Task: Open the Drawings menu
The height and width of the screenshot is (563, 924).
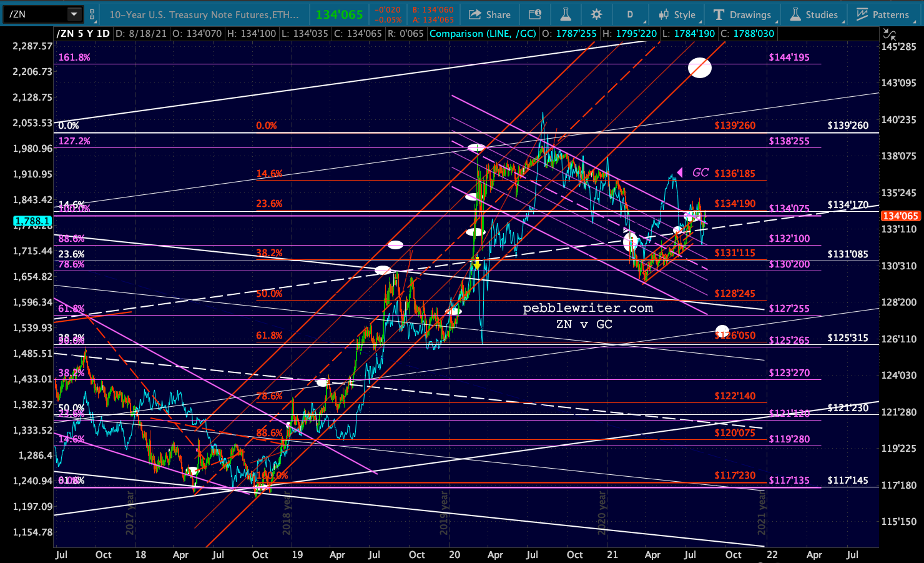Action: pyautogui.click(x=742, y=14)
